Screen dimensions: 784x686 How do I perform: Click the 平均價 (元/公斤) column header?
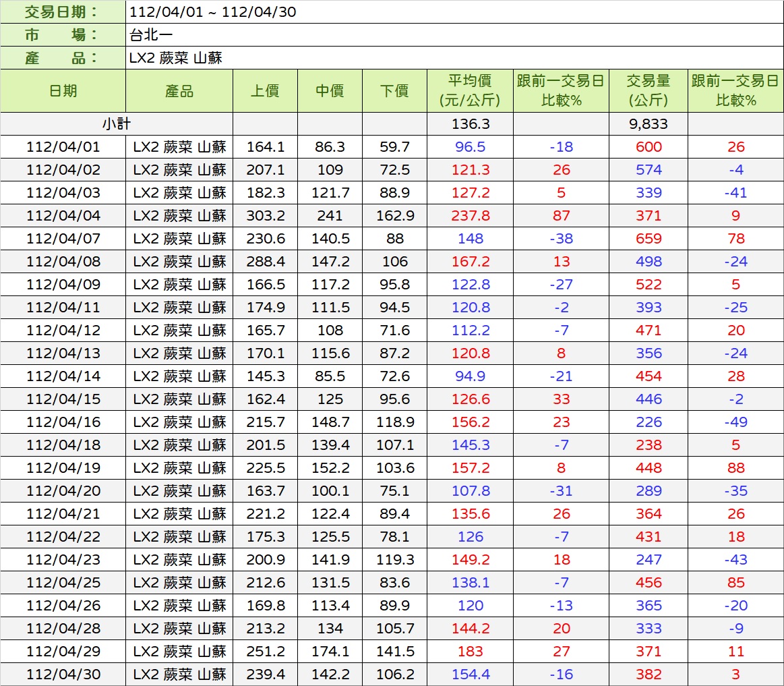(x=470, y=91)
